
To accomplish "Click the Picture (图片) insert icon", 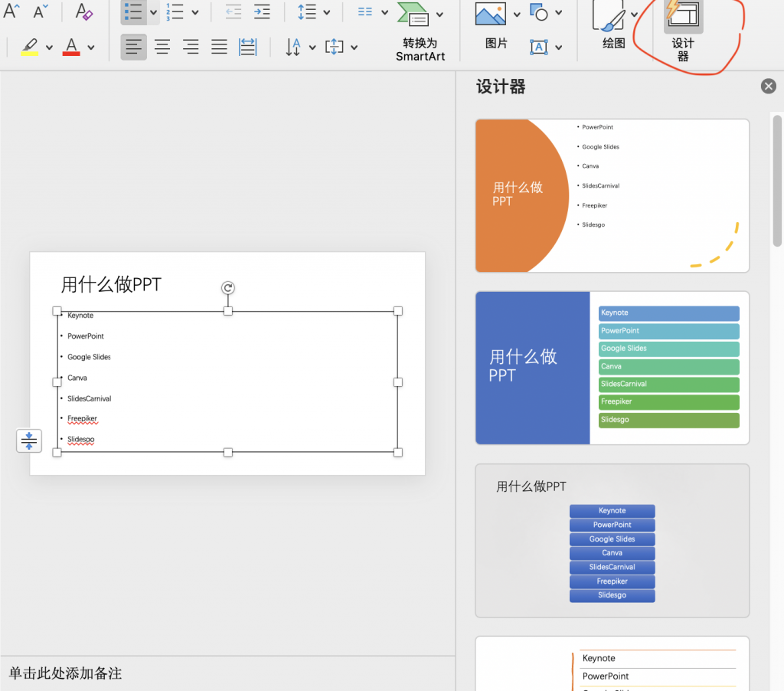I will [x=491, y=15].
